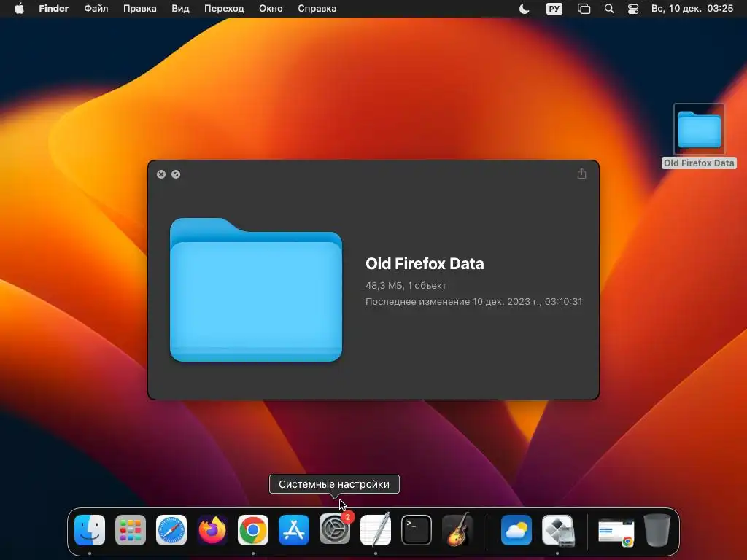The height and width of the screenshot is (560, 747).
Task: Open Finder from the Dock
Action: [90, 530]
